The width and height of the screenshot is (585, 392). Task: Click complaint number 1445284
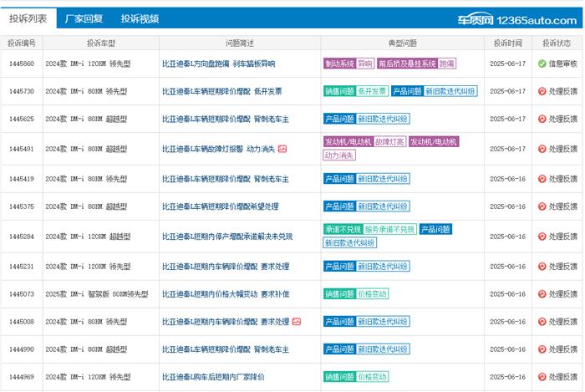[22, 237]
